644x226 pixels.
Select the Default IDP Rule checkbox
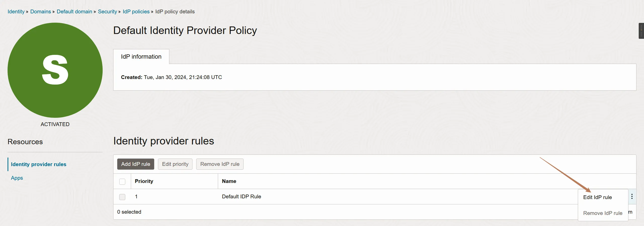pyautogui.click(x=122, y=197)
